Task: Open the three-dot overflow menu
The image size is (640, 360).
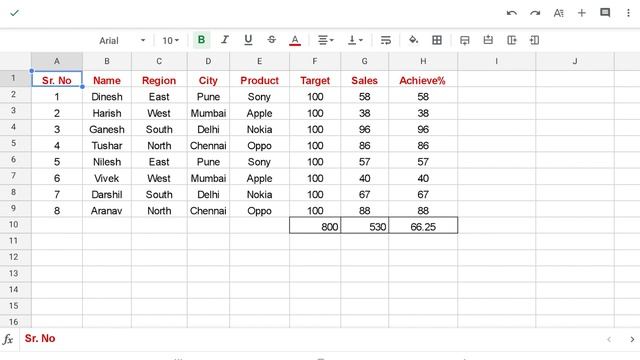Action: (628, 13)
